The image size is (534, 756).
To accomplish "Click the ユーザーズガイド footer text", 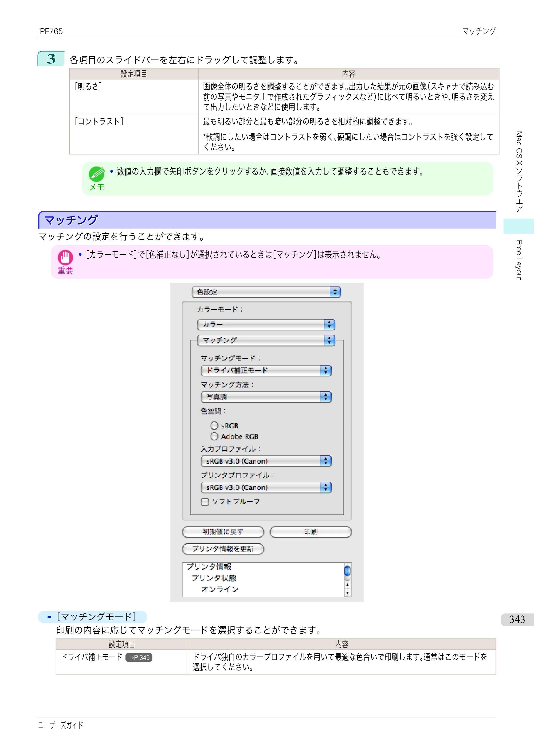I will click(61, 725).
